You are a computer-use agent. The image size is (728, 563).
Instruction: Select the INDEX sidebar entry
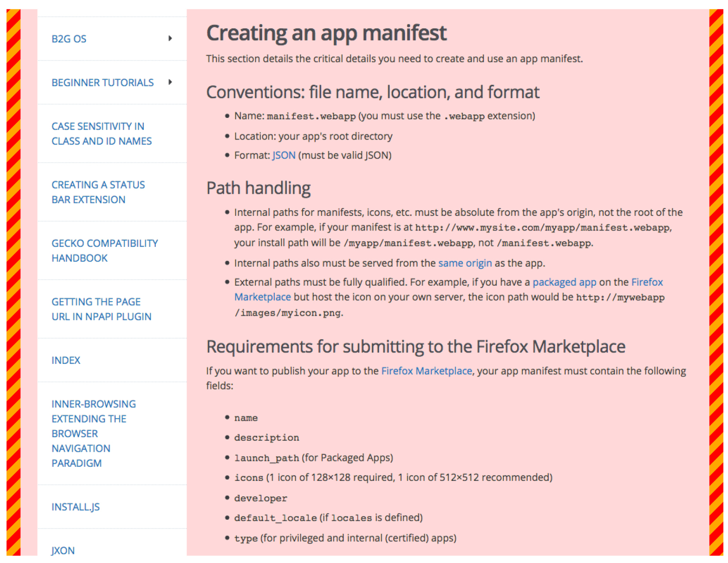tap(65, 360)
